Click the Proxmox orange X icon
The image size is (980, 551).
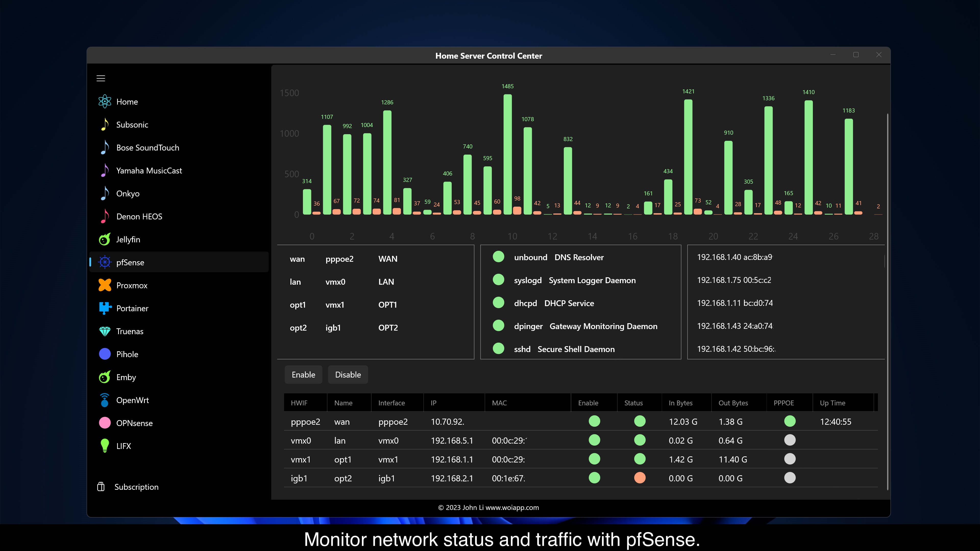[105, 285]
